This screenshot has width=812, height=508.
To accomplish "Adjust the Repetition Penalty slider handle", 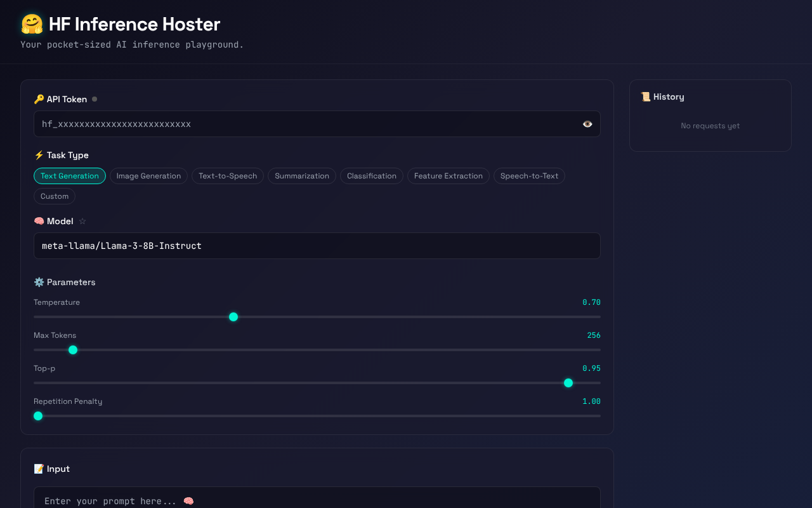I will click(38, 416).
